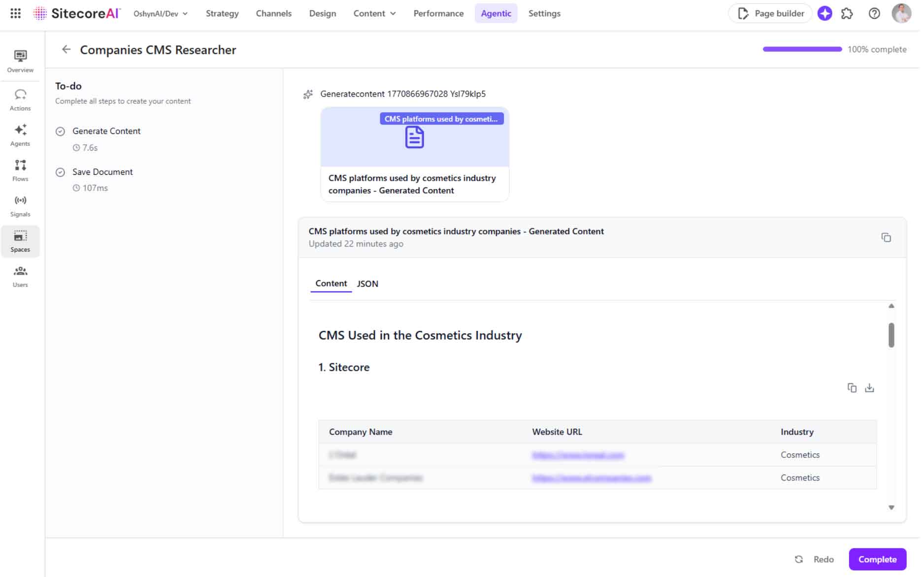Click the '1. Sitecore' heading

pyautogui.click(x=344, y=367)
